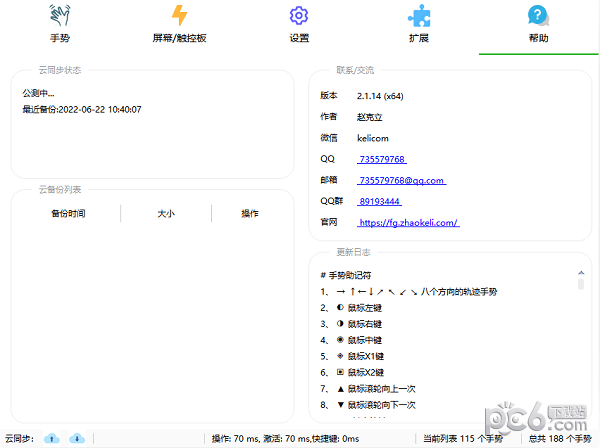Switch to the 屏幕/触控板 tab label
Image resolution: width=600 pixels, height=448 pixels.
point(180,38)
